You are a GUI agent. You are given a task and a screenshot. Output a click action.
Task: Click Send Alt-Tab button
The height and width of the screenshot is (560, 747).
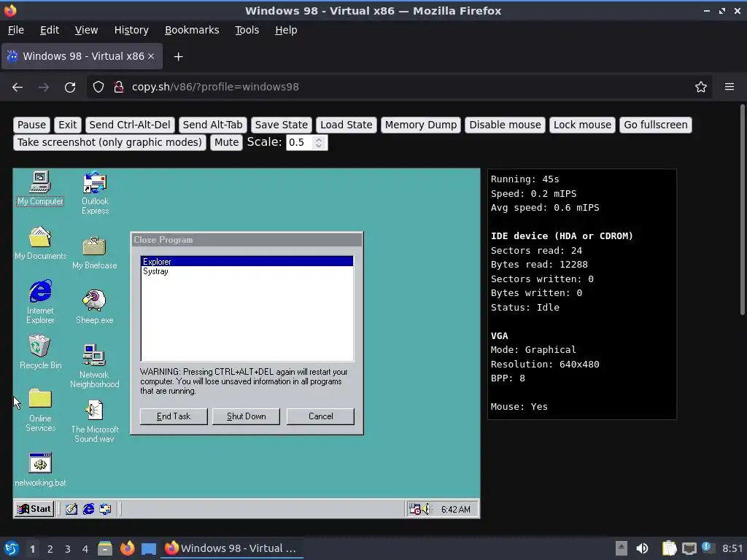212,125
